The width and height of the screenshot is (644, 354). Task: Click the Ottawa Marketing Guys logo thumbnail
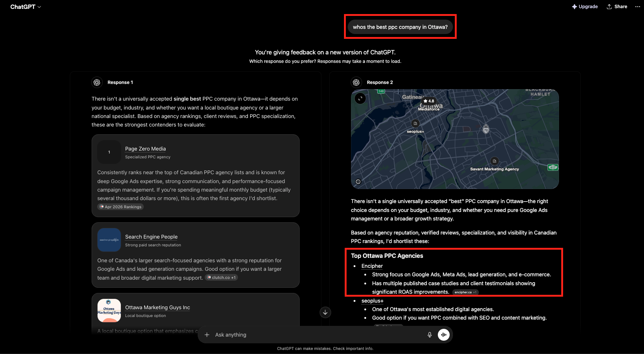tap(109, 311)
